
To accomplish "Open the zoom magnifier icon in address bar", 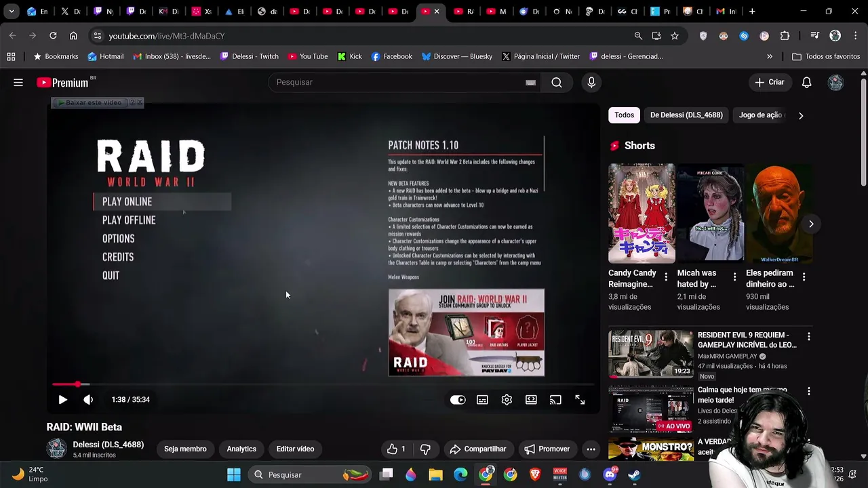I will click(x=638, y=35).
